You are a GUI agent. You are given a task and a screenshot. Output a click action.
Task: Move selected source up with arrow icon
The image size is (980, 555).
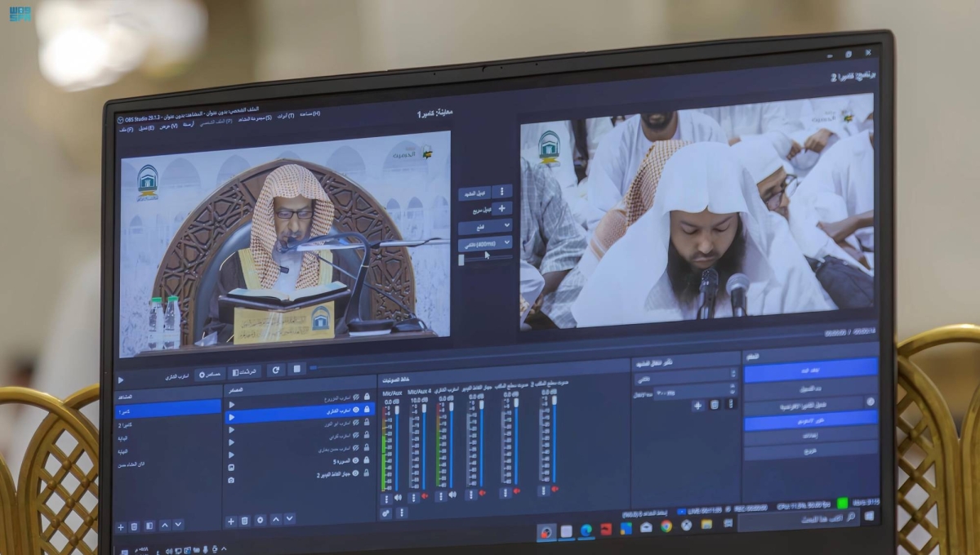pyautogui.click(x=275, y=519)
